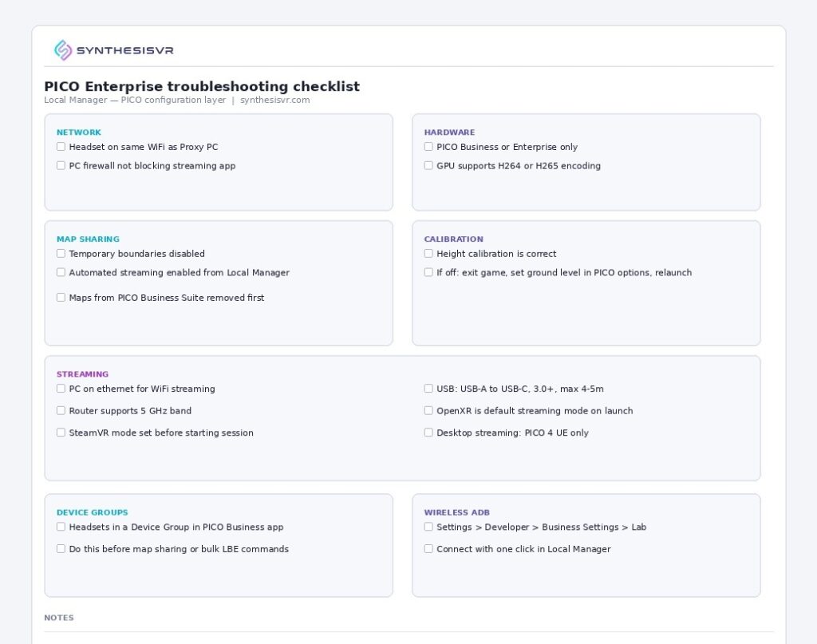Tick 'Router supports 5 GHz band'

(61, 411)
